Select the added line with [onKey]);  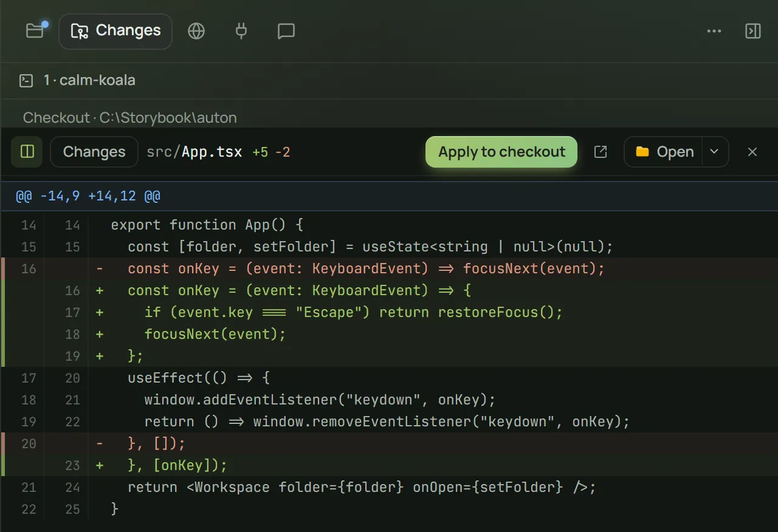pos(389,465)
